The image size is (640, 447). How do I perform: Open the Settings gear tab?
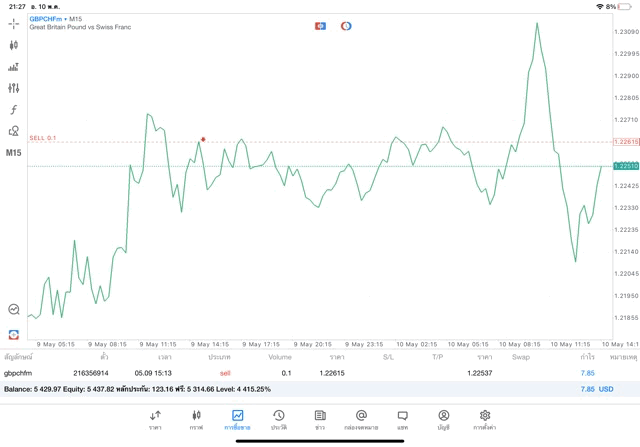485,418
